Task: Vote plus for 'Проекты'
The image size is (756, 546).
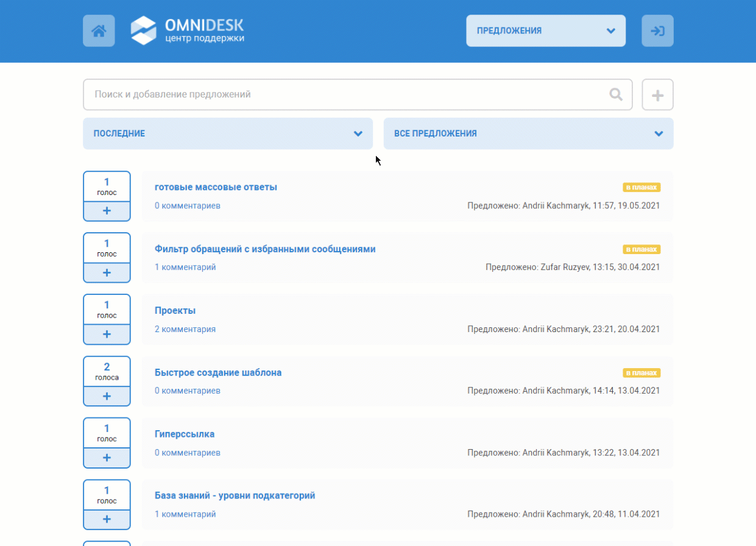Action: (107, 334)
